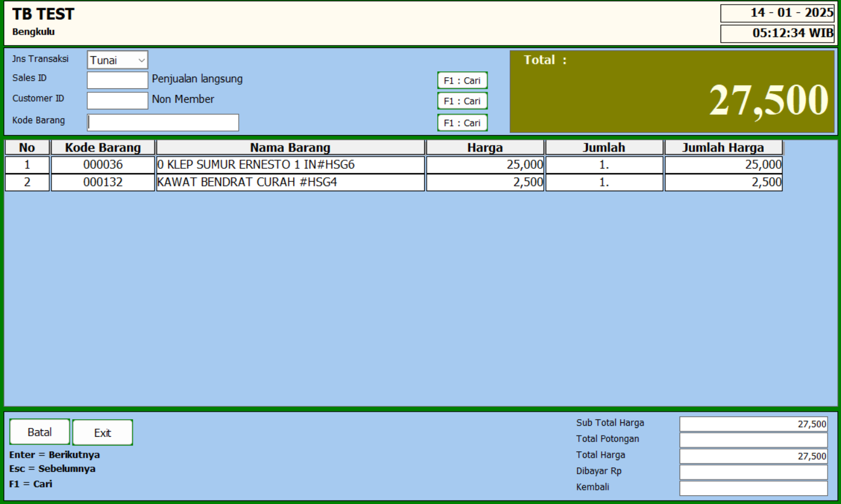
Task: Click item code 000132 cell
Action: coord(103,182)
